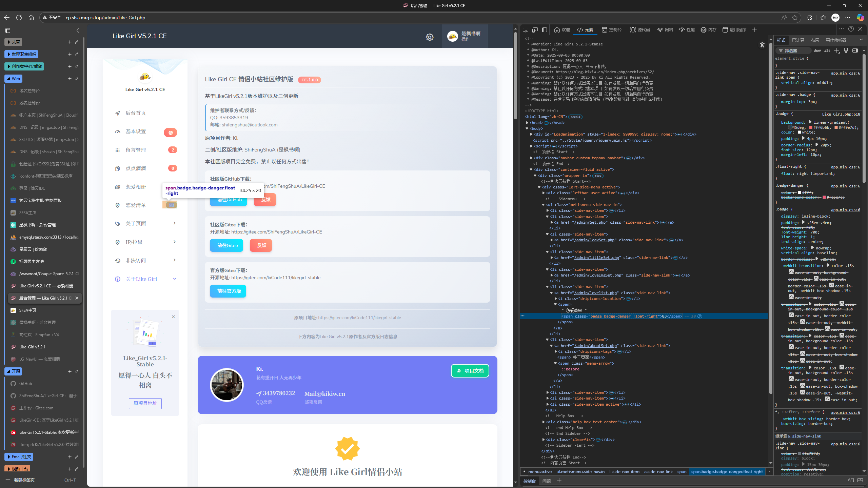Collapse the 文章 tab group in sidebar
This screenshot has width=868, height=488.
pyautogui.click(x=13, y=42)
